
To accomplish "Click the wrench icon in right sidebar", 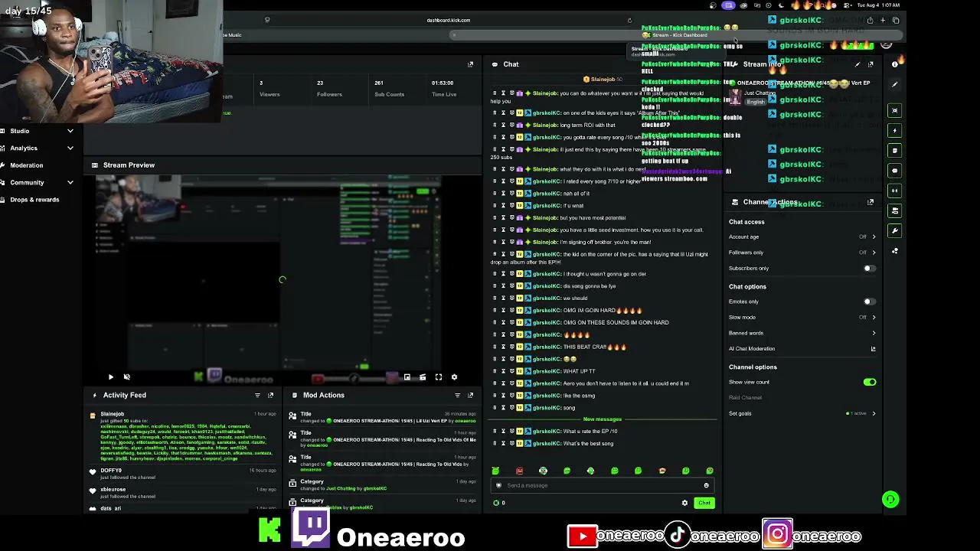I will pos(894,230).
